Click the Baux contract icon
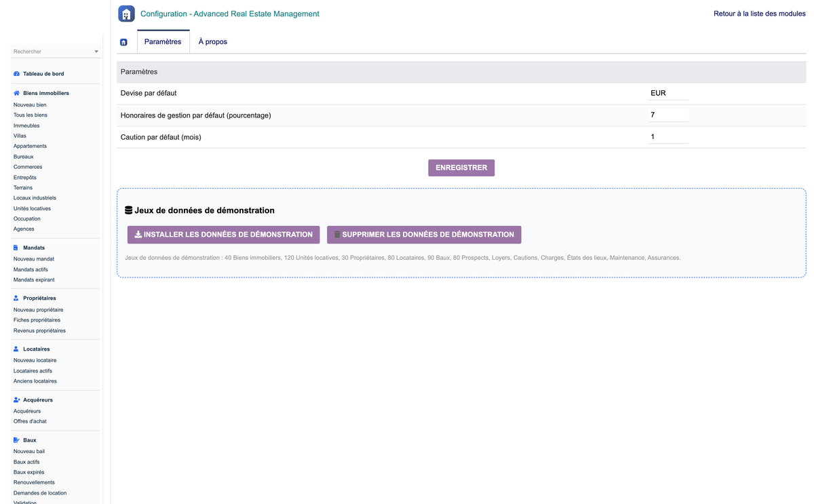This screenshot has height=504, width=814. [x=16, y=440]
